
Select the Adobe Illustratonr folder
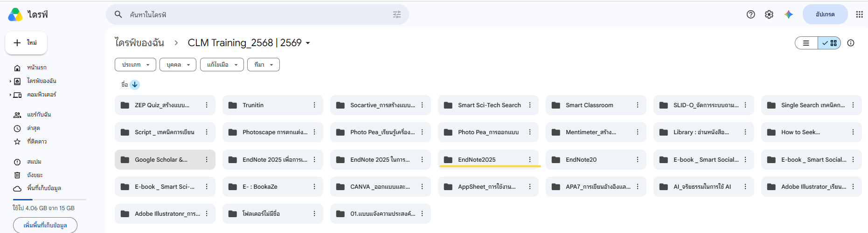[x=165, y=213]
